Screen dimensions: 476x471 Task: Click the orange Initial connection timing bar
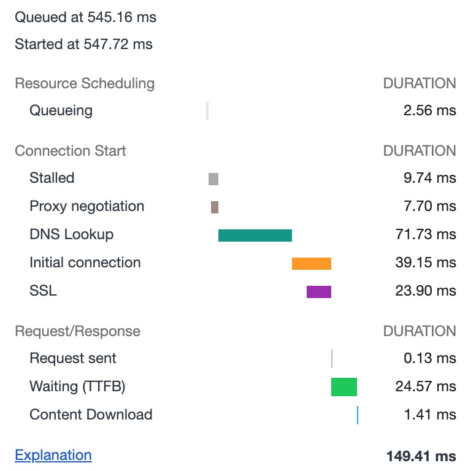tap(312, 264)
